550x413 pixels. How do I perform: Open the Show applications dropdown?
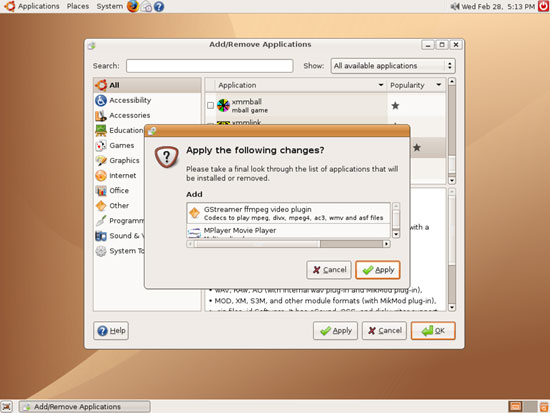393,66
